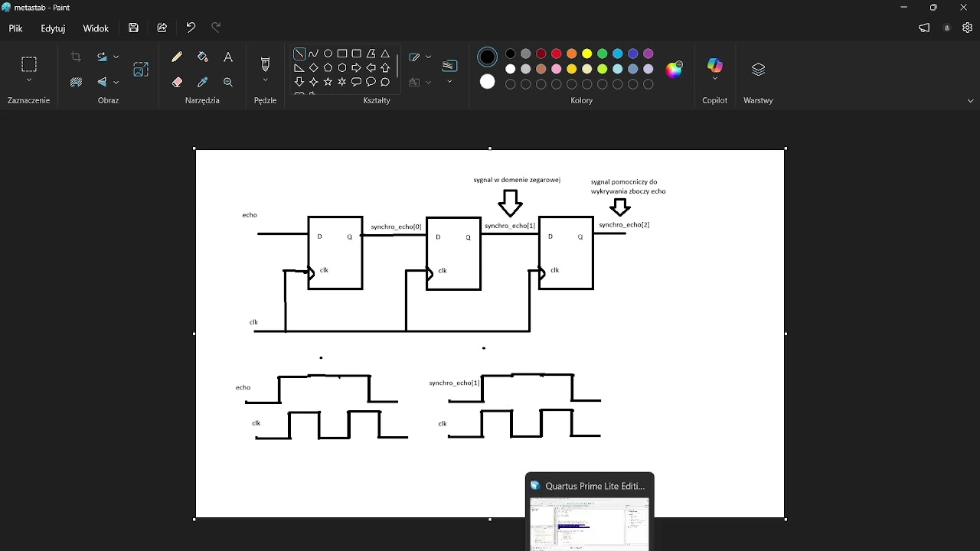Click the Remove background icon
The height and width of the screenshot is (551, 980).
point(76,82)
